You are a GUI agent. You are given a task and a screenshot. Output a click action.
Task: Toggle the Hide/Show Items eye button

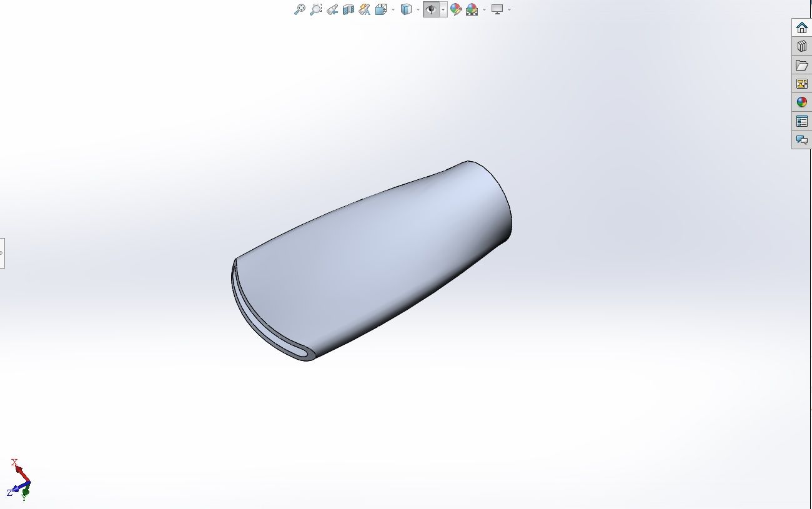431,9
